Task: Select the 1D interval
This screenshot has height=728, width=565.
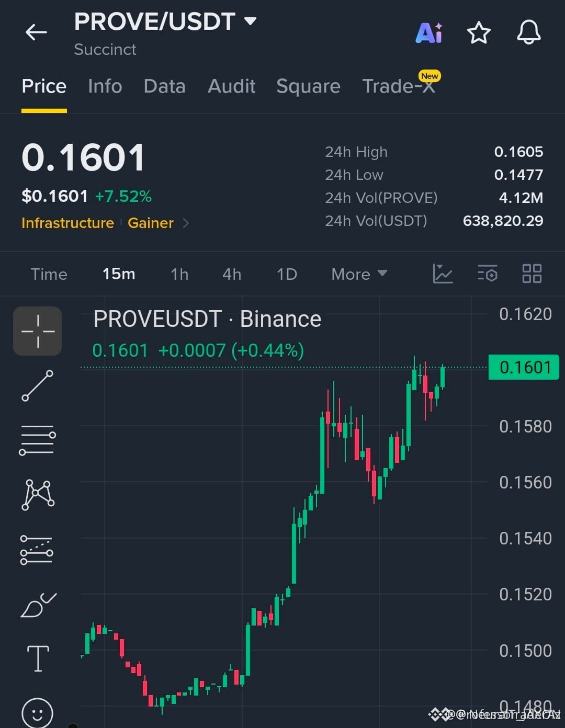Action: pyautogui.click(x=287, y=274)
